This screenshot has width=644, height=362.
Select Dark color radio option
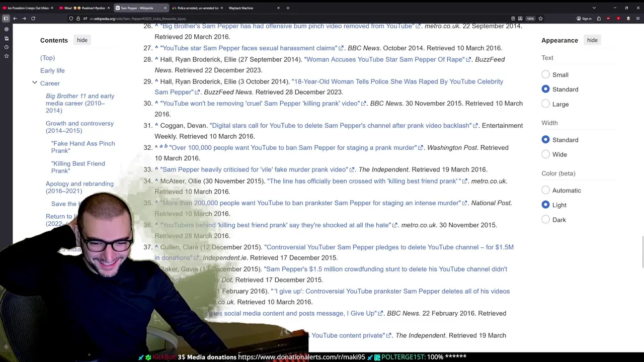(x=546, y=220)
